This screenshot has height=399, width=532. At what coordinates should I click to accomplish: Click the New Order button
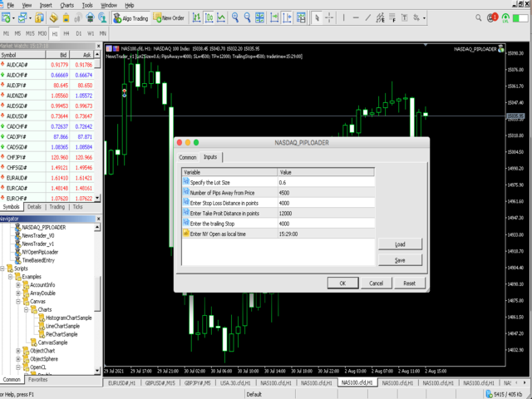[x=169, y=18]
